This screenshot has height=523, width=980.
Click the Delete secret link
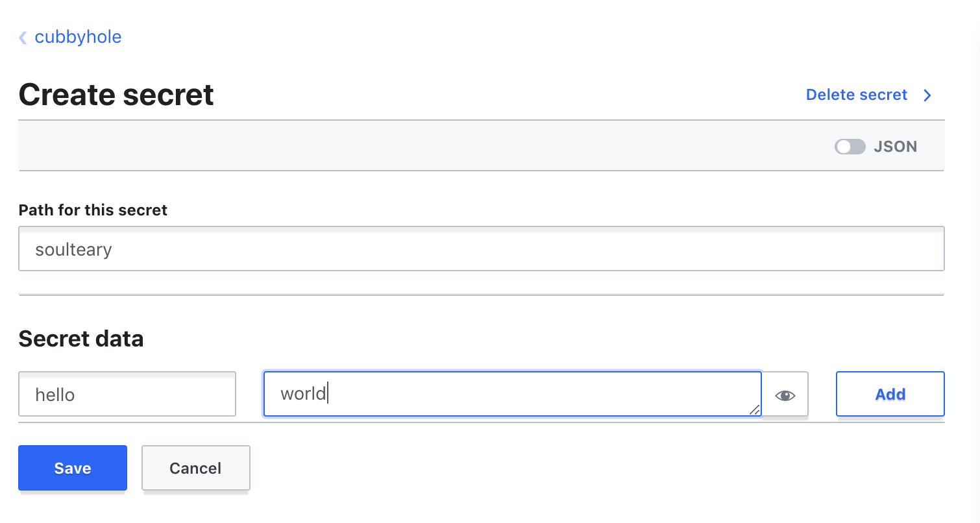pos(856,95)
